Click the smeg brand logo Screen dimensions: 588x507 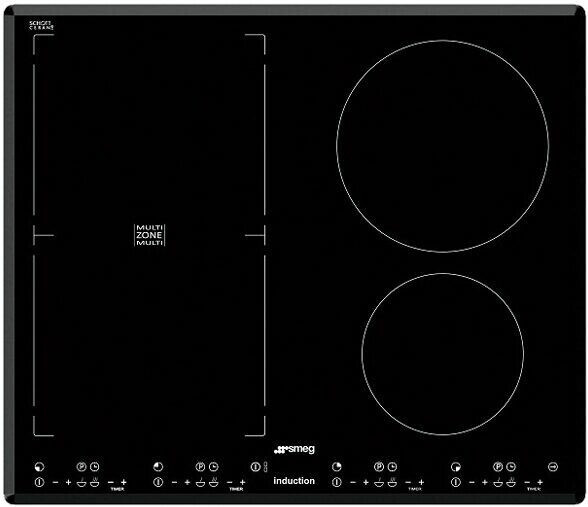[294, 449]
